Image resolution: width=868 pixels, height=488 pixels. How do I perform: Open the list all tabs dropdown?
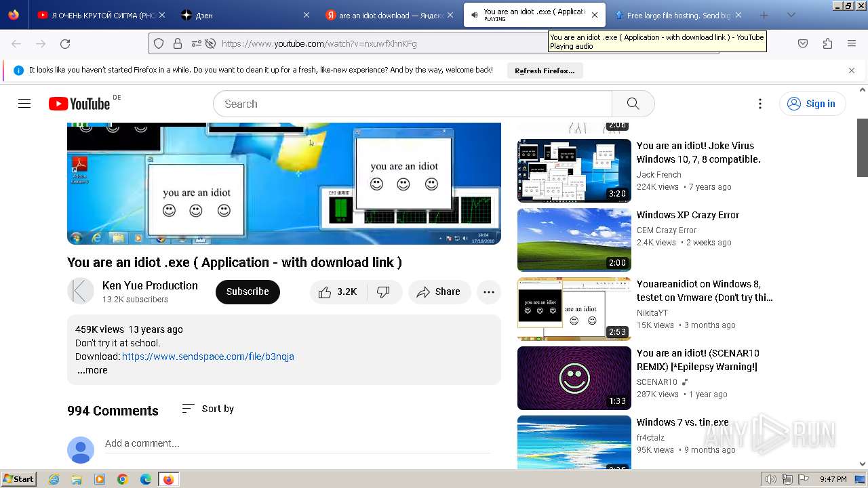coord(791,15)
